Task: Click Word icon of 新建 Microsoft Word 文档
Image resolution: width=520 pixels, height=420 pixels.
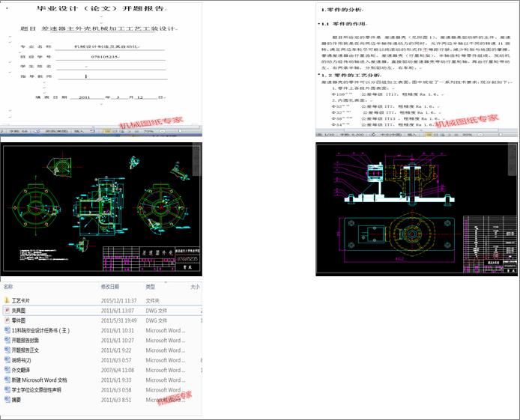Action: tap(7, 380)
